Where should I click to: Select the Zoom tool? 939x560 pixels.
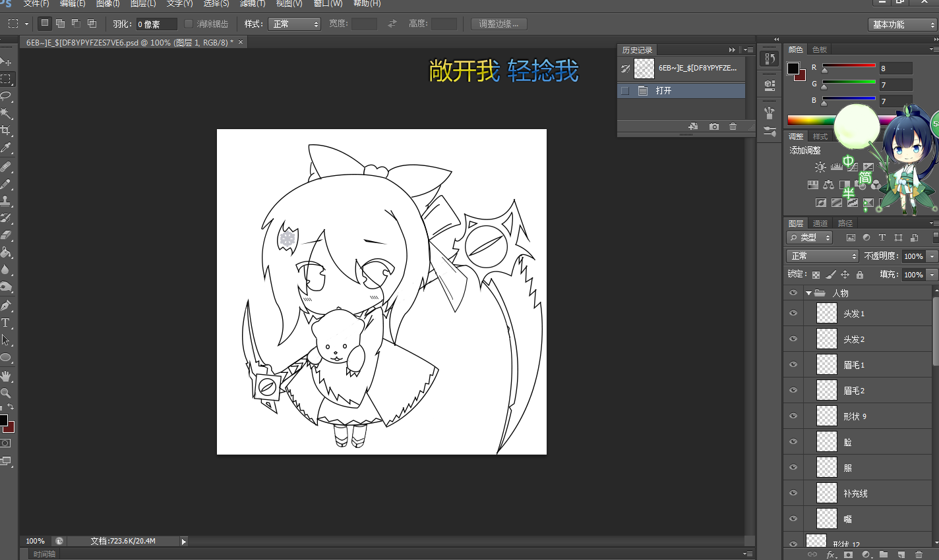[6, 393]
